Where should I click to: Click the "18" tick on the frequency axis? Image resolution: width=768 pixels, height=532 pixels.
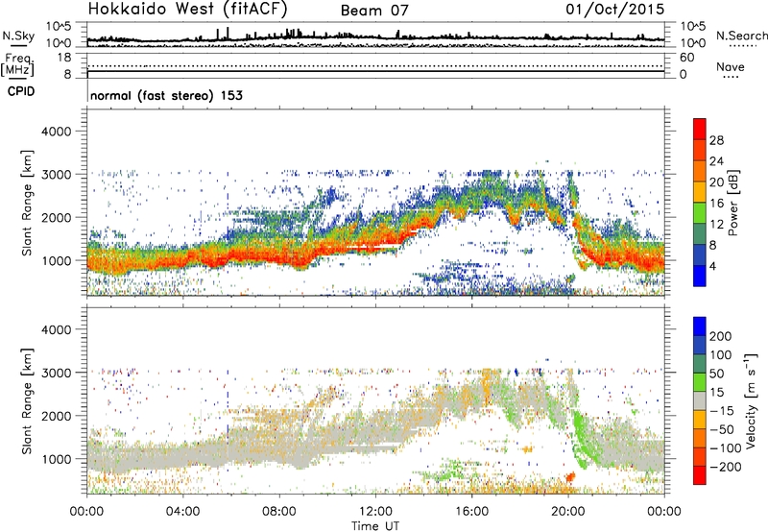(64, 58)
